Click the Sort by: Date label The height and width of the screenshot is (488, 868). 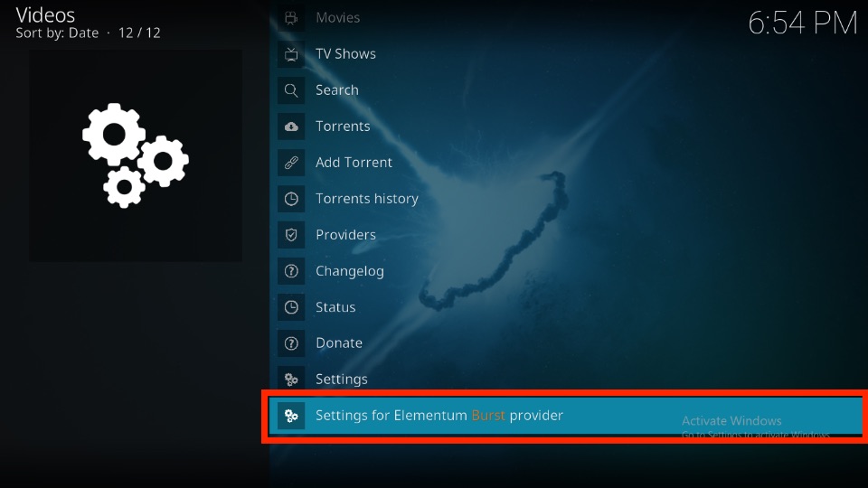point(57,33)
